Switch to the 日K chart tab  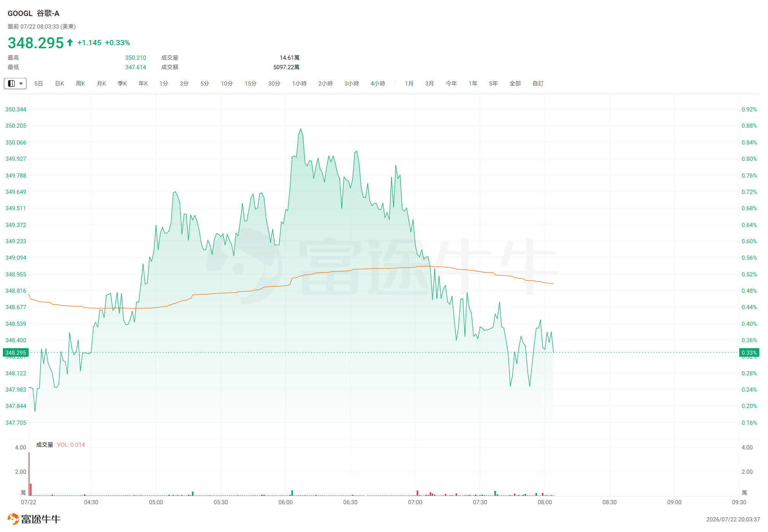coord(60,83)
